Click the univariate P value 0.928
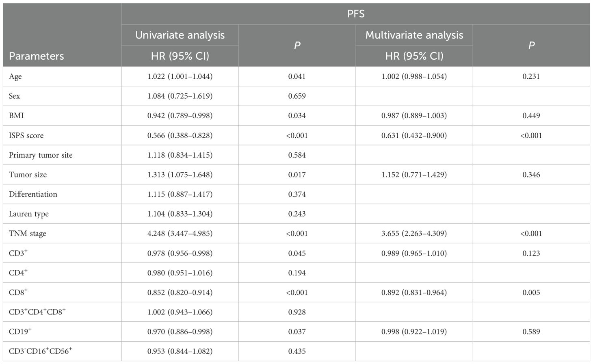The image size is (593, 364). coord(297,312)
